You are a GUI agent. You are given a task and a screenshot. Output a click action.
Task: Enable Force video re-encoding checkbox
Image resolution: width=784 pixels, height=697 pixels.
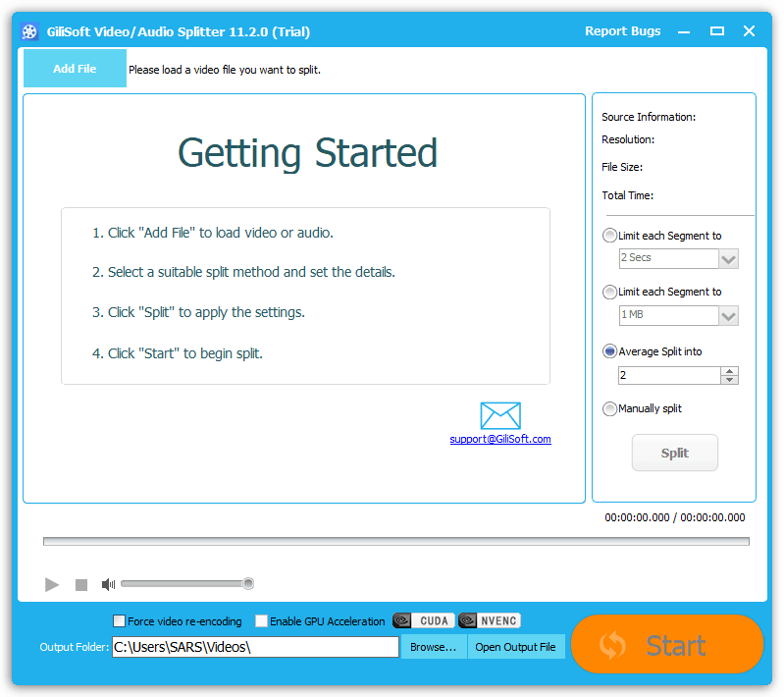tap(120, 621)
